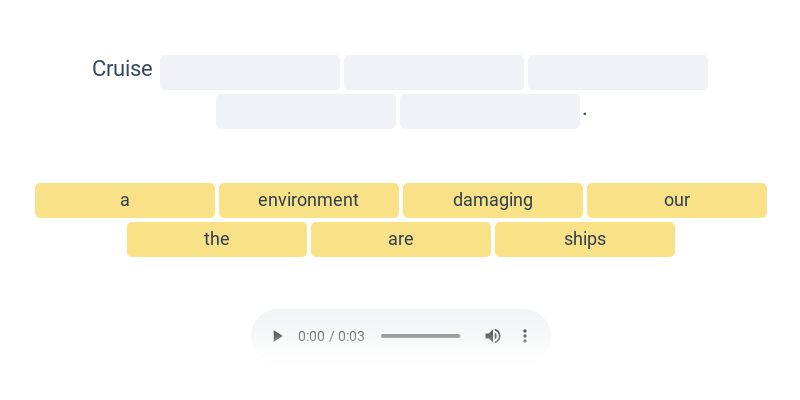Click the last empty slot before the period
This screenshot has width=800, height=400.
pyautogui.click(x=490, y=111)
